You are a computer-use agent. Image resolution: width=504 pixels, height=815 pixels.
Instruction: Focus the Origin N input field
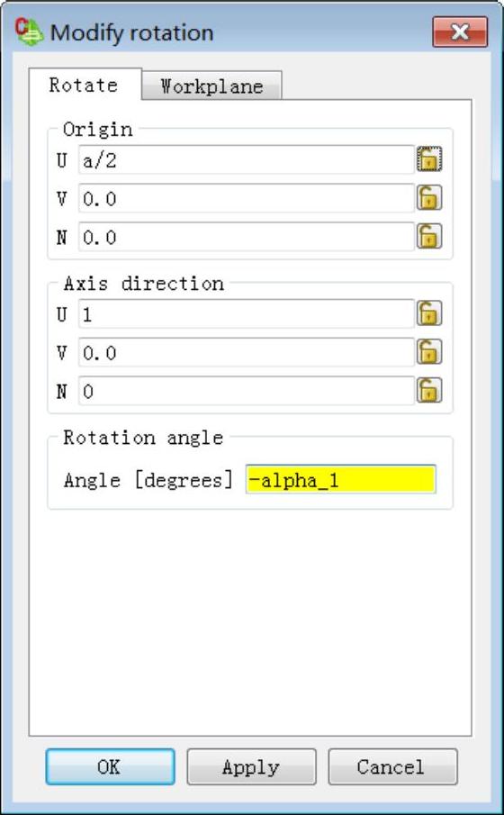(x=247, y=237)
